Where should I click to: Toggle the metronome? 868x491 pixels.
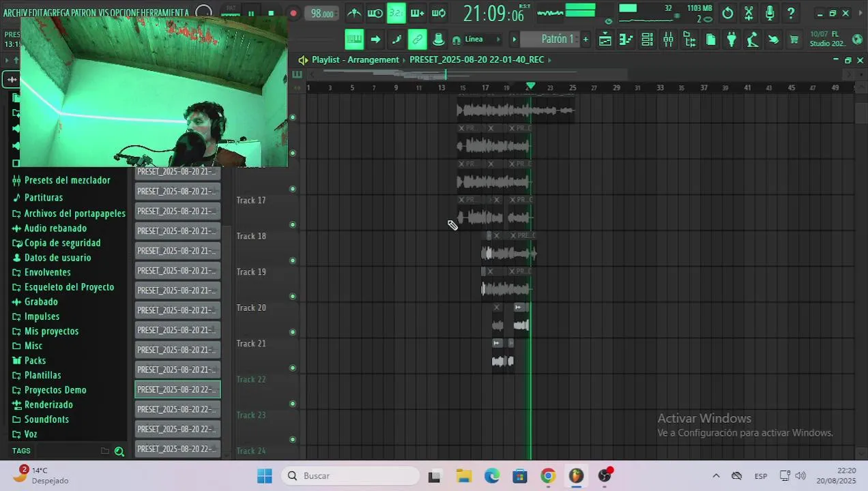pyautogui.click(x=353, y=13)
